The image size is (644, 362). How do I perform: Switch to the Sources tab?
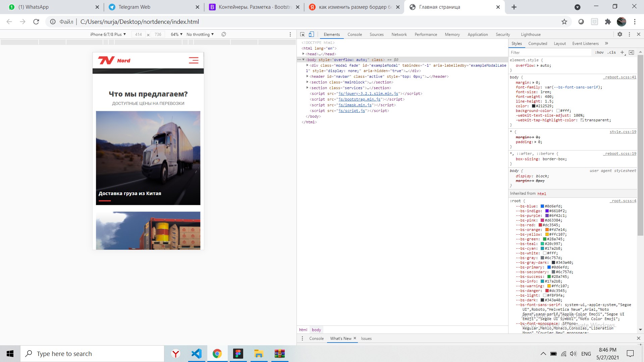point(377,34)
